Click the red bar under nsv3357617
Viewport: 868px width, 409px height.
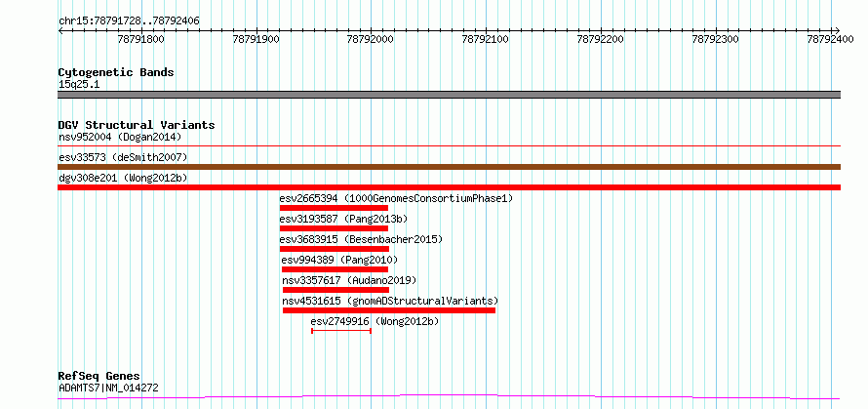coord(336,290)
